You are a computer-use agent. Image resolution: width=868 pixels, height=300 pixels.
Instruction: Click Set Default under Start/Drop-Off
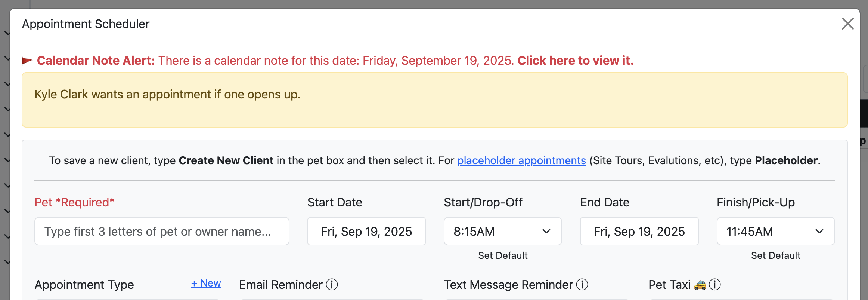pos(503,255)
